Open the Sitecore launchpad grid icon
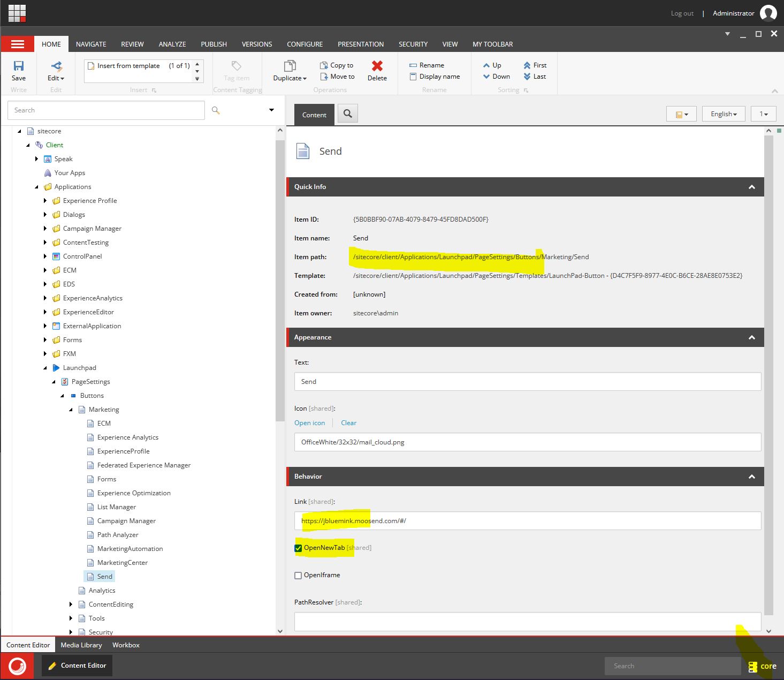Viewport: 784px width, 680px height. point(17,13)
